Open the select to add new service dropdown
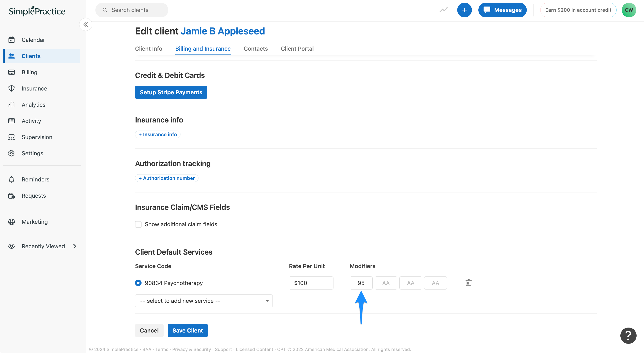The image size is (644, 353). 204,301
